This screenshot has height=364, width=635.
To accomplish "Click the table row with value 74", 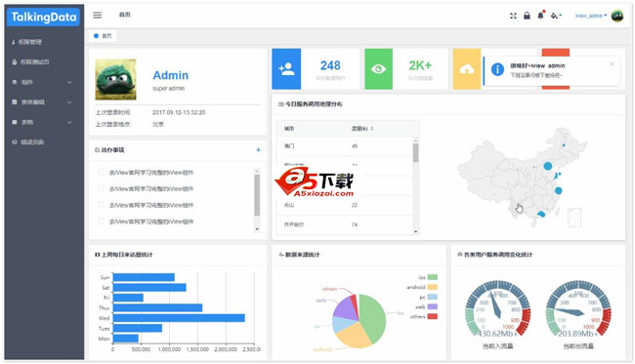I will pos(344,224).
